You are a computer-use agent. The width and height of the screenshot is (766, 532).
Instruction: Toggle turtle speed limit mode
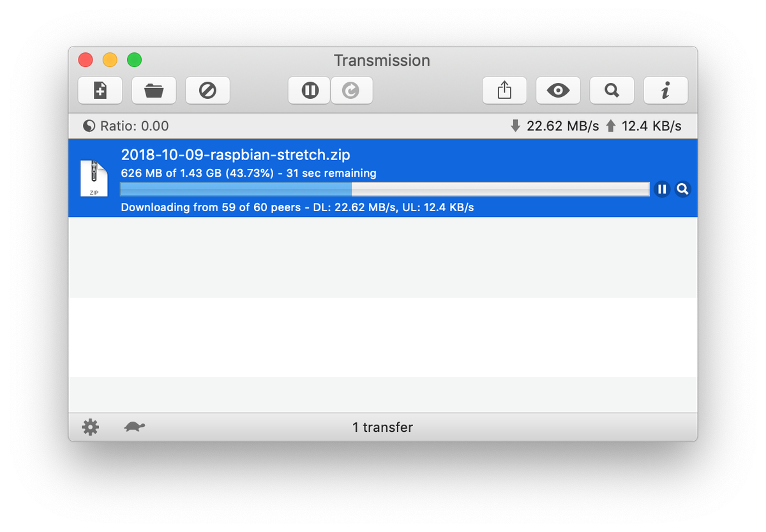tap(134, 427)
